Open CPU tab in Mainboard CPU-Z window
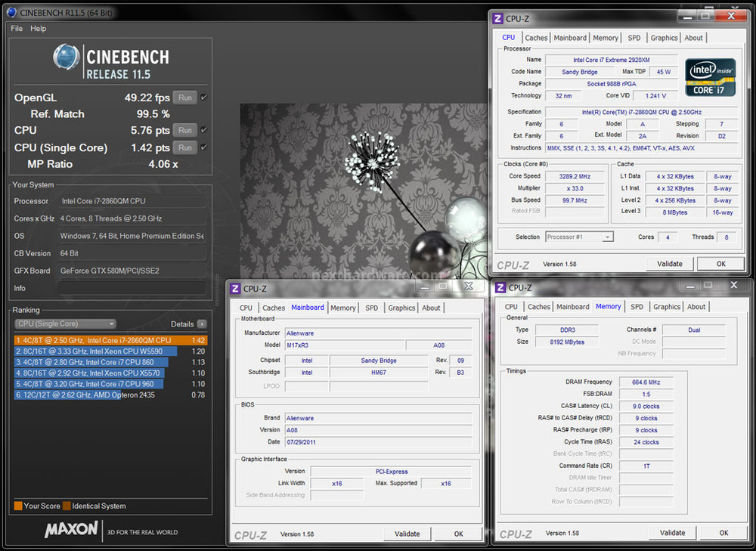The image size is (756, 551). (x=246, y=308)
